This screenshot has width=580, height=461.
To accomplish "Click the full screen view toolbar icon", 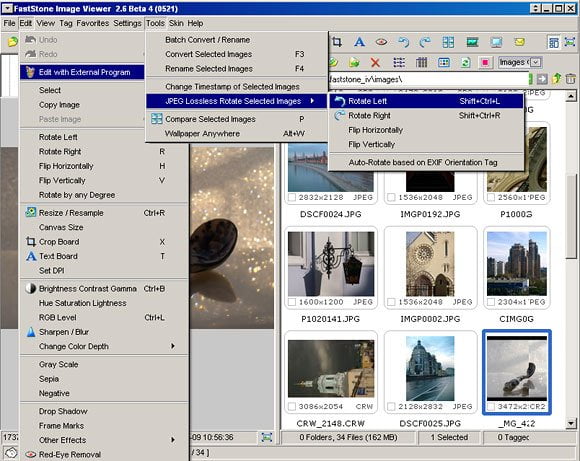I will pos(570,42).
